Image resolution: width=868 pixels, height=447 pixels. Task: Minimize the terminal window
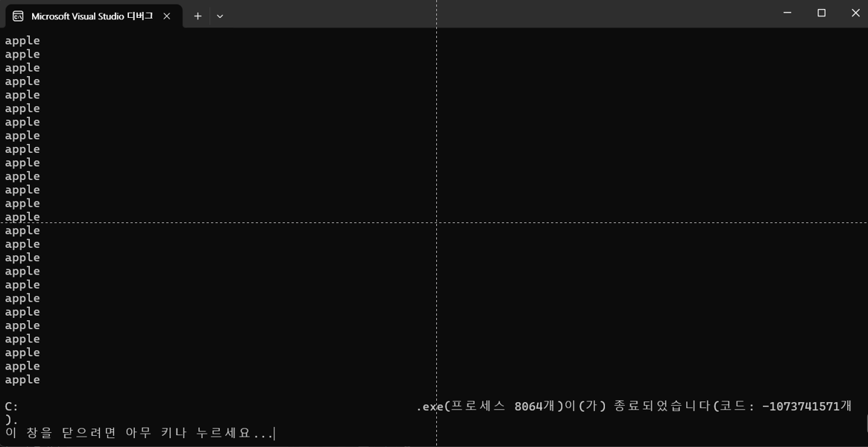tap(787, 13)
